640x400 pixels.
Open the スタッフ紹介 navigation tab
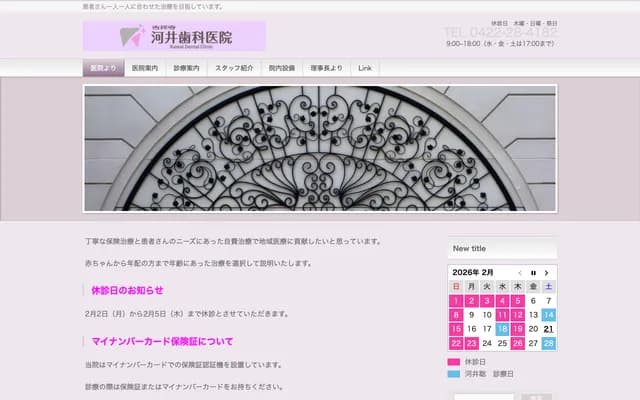pos(234,68)
